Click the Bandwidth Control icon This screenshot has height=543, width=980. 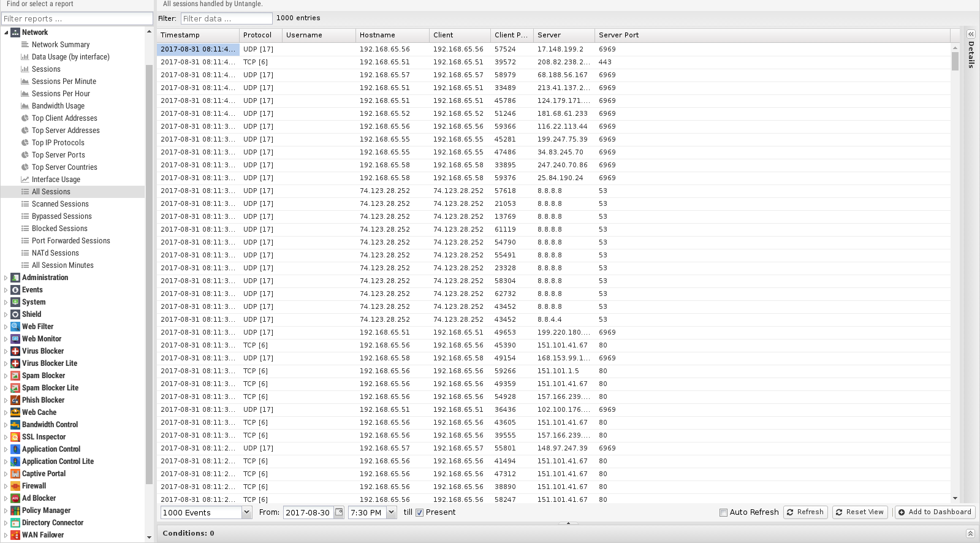click(15, 425)
